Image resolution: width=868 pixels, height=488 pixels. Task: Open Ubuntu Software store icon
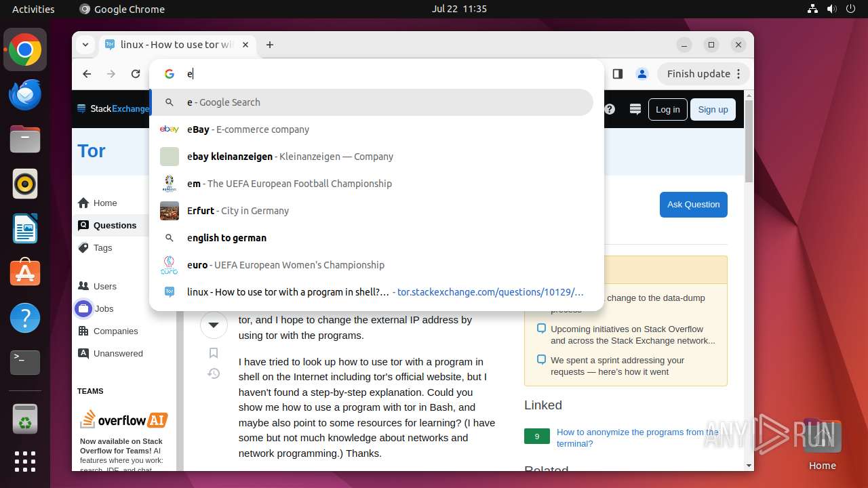(25, 273)
